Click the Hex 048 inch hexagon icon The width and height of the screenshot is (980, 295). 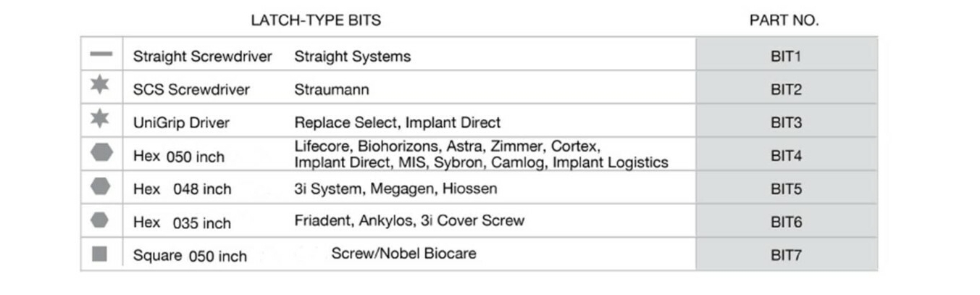point(101,186)
